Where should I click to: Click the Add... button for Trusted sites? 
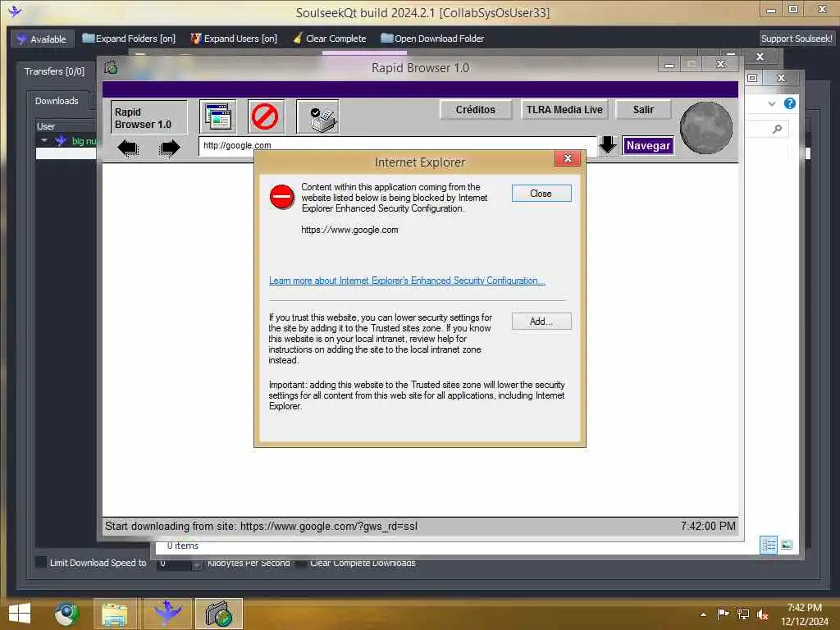(541, 322)
